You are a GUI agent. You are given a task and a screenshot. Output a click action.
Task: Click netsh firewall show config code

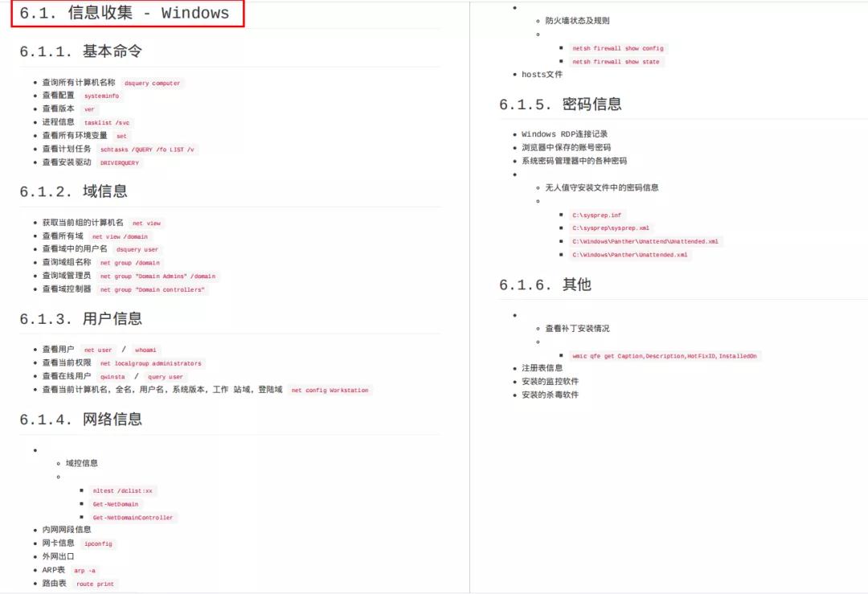618,48
